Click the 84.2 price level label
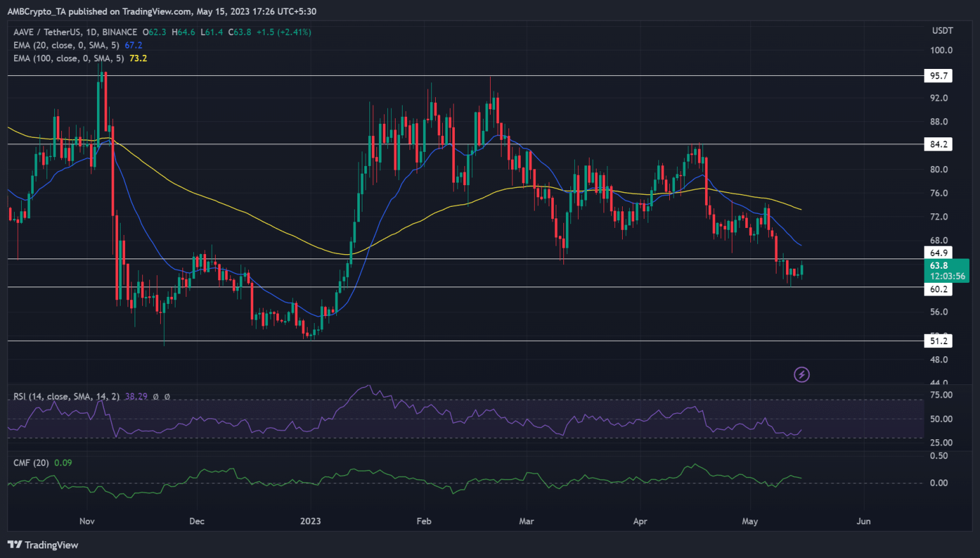Viewport: 980px width, 558px height. [937, 144]
